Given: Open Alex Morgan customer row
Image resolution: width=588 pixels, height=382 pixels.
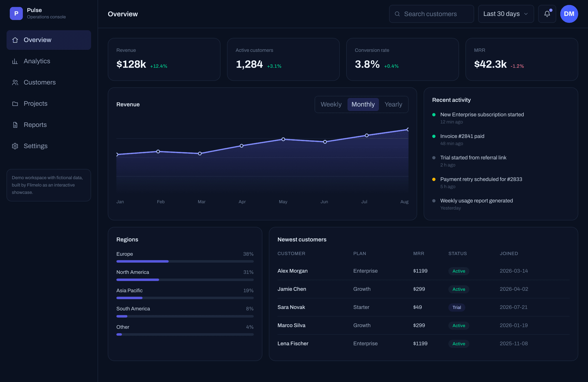Looking at the screenshot, I should click(x=423, y=271).
